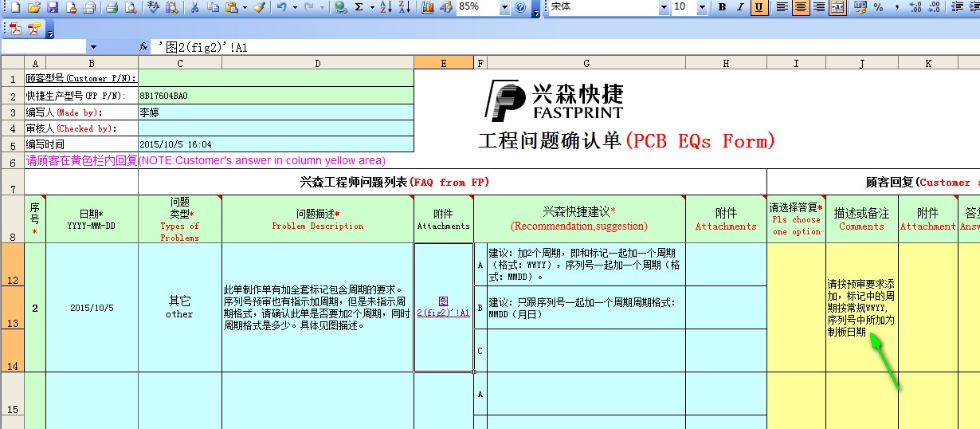Show the Drawing toolbar
The image size is (980, 429).
446,7
